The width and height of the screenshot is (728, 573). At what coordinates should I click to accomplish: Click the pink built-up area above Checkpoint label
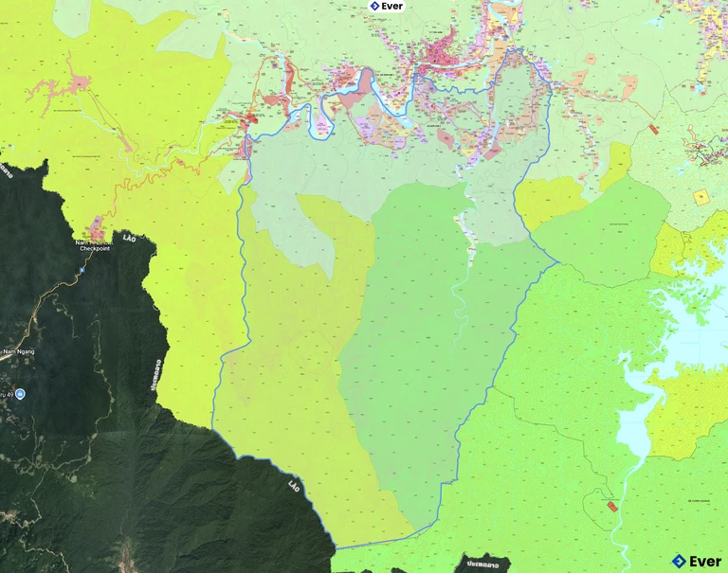(98, 229)
